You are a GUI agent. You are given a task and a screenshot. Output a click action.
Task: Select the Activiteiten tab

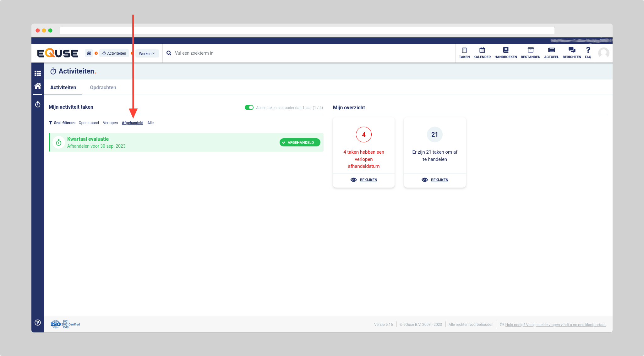[x=63, y=87]
